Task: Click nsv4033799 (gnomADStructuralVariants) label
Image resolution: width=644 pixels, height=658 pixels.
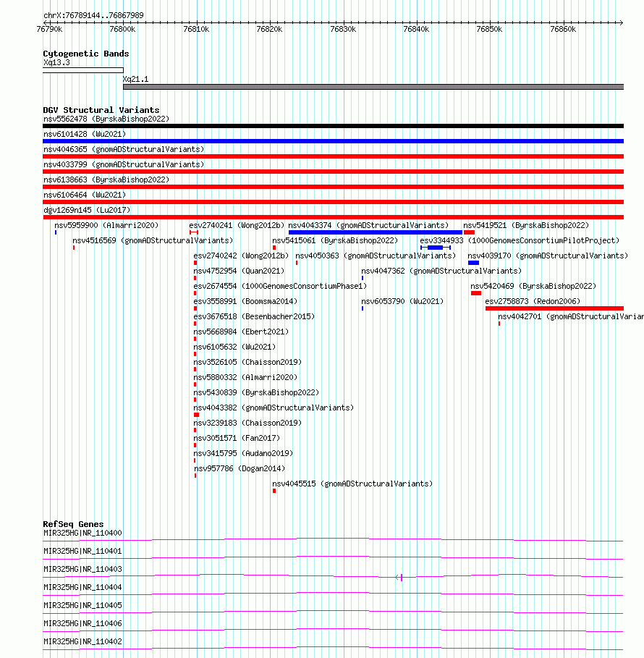Action: click(x=124, y=164)
